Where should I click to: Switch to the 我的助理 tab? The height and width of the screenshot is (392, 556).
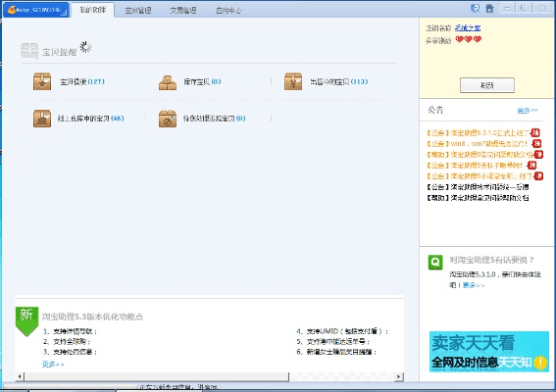(93, 10)
